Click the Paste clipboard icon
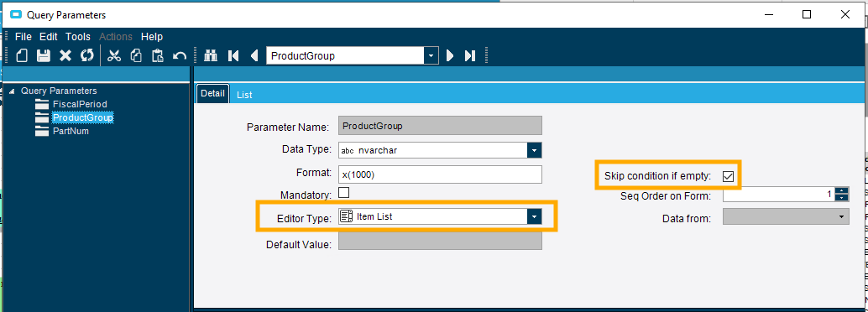868x312 pixels. coord(158,55)
